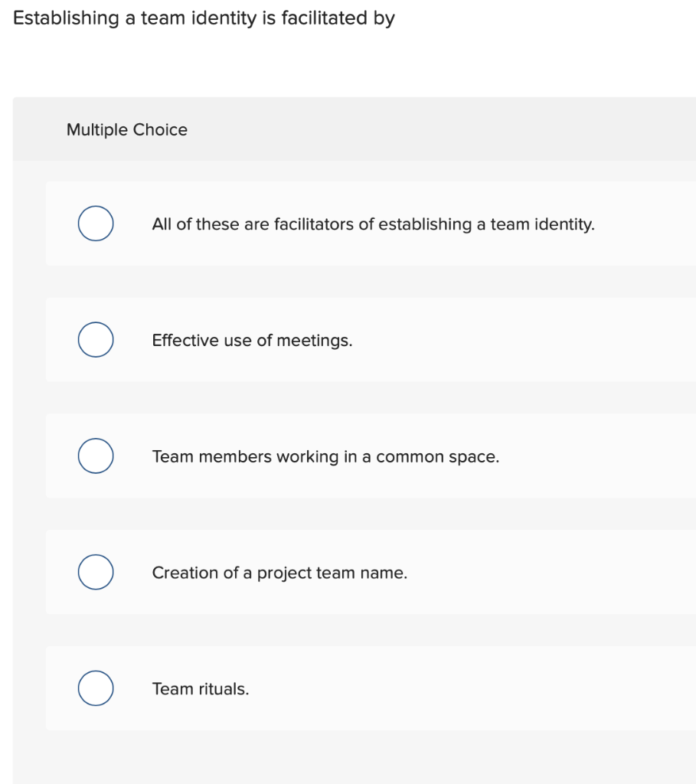
Task: Choose the 'Effective use of meetings' radio button
Action: tap(96, 340)
